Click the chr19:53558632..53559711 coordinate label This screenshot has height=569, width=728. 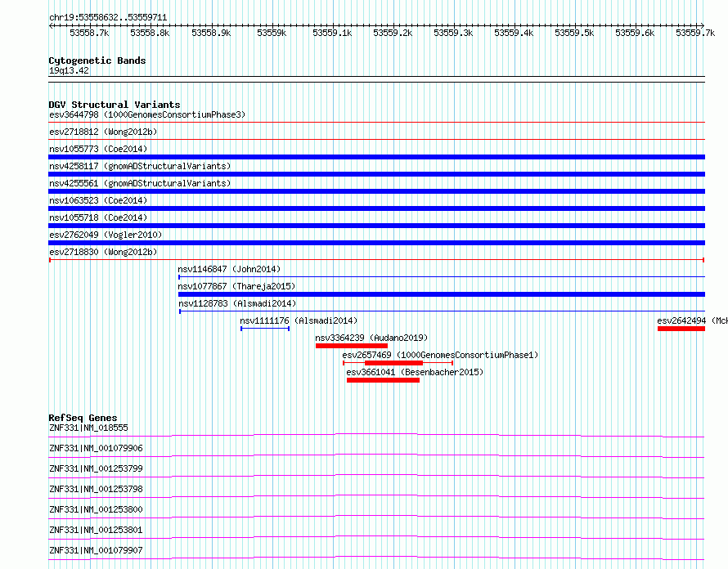[x=108, y=17]
